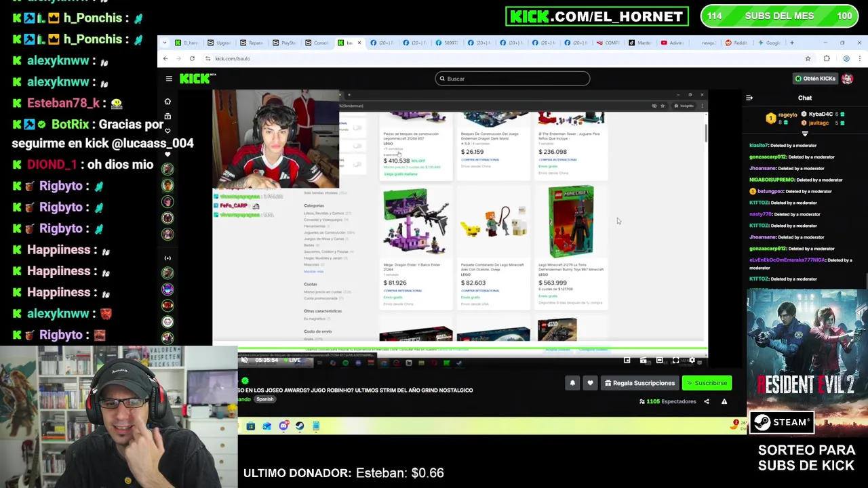868x488 pixels.
Task: Click Mostrar más in the categories filter
Action: (x=313, y=271)
